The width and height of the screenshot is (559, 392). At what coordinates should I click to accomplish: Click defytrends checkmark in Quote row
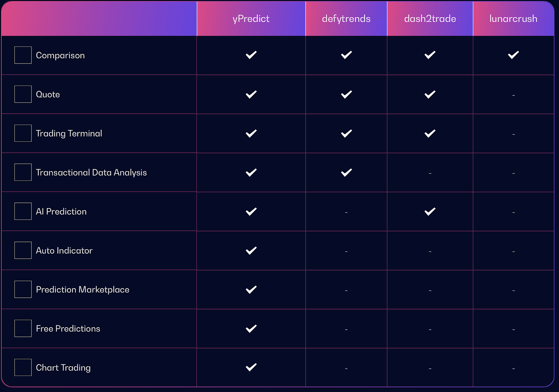(346, 94)
